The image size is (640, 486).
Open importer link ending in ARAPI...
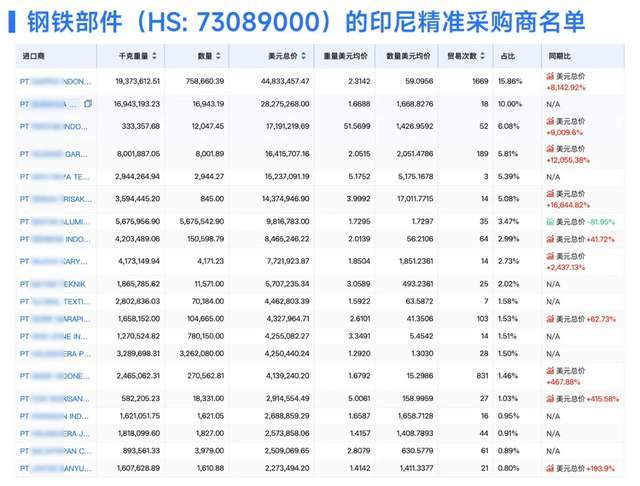[55, 319]
